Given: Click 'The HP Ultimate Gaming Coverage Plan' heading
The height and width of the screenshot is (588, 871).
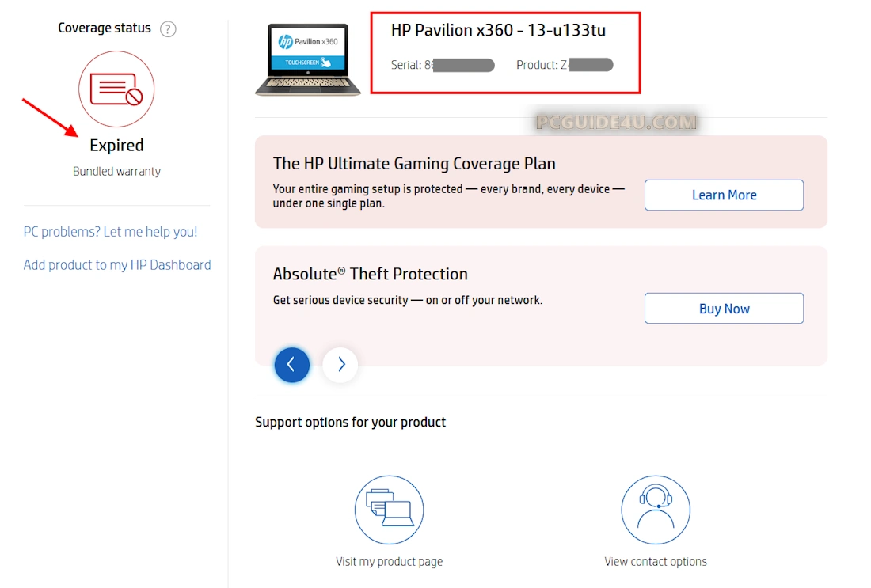Looking at the screenshot, I should (x=414, y=164).
